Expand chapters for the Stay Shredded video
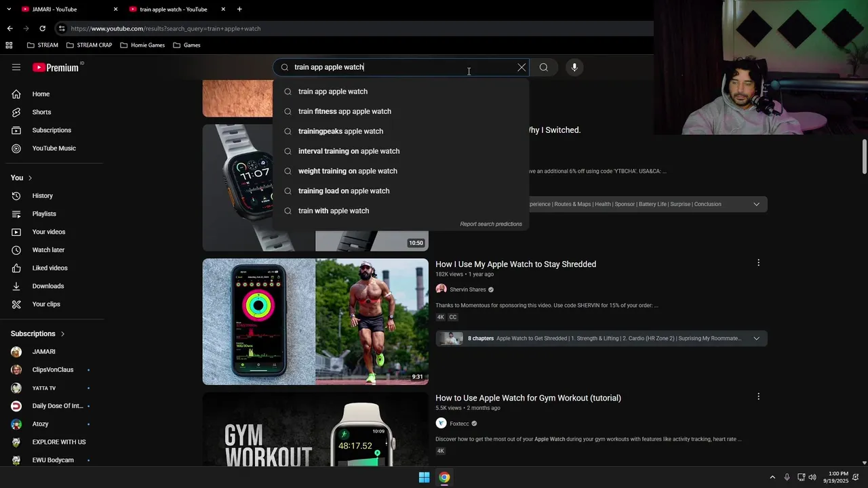 click(756, 338)
